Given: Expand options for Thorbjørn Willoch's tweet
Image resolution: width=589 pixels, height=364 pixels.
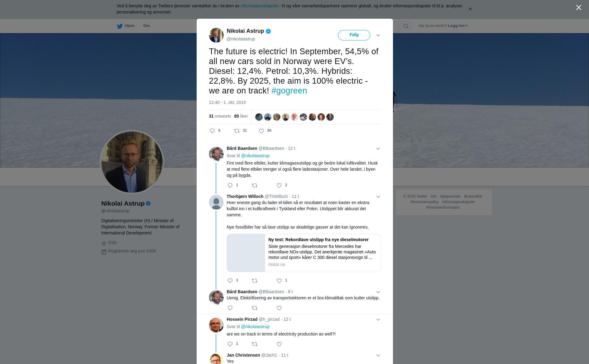Looking at the screenshot, I should [x=378, y=197].
